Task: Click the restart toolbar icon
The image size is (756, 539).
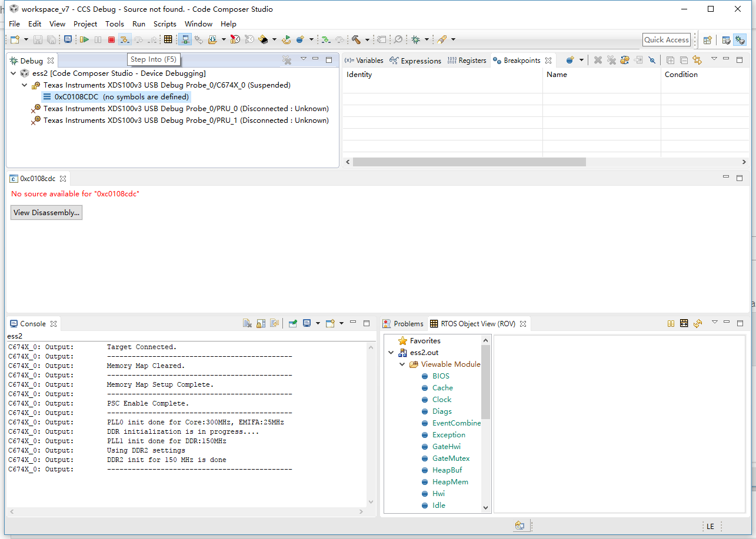Action: click(286, 39)
